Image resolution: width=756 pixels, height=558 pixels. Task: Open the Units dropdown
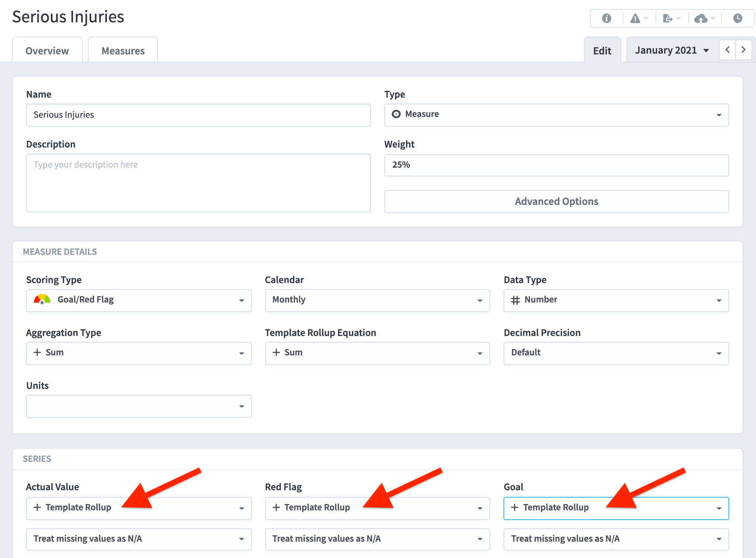coord(139,406)
